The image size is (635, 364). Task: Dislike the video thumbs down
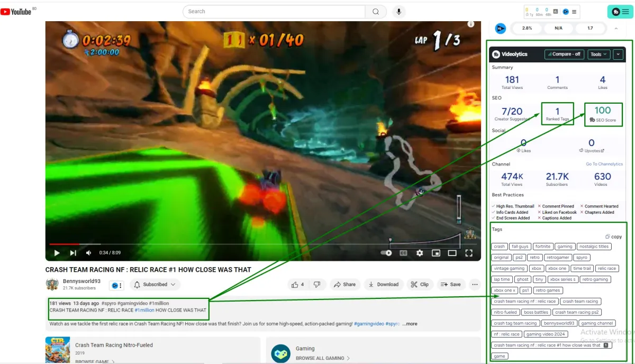[x=317, y=285]
